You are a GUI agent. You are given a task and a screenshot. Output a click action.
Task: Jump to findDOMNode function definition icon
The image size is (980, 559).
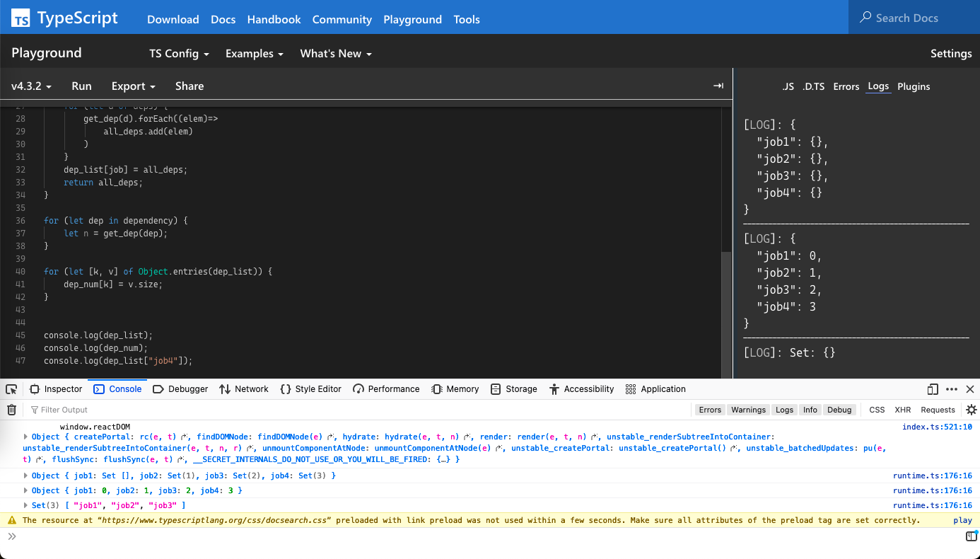click(x=329, y=437)
